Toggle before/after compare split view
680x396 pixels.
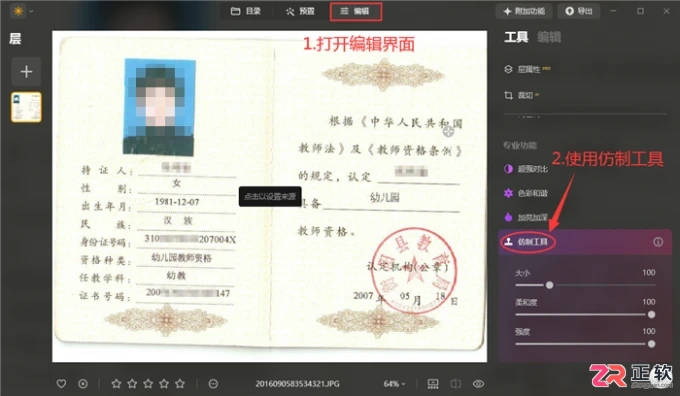coord(455,383)
